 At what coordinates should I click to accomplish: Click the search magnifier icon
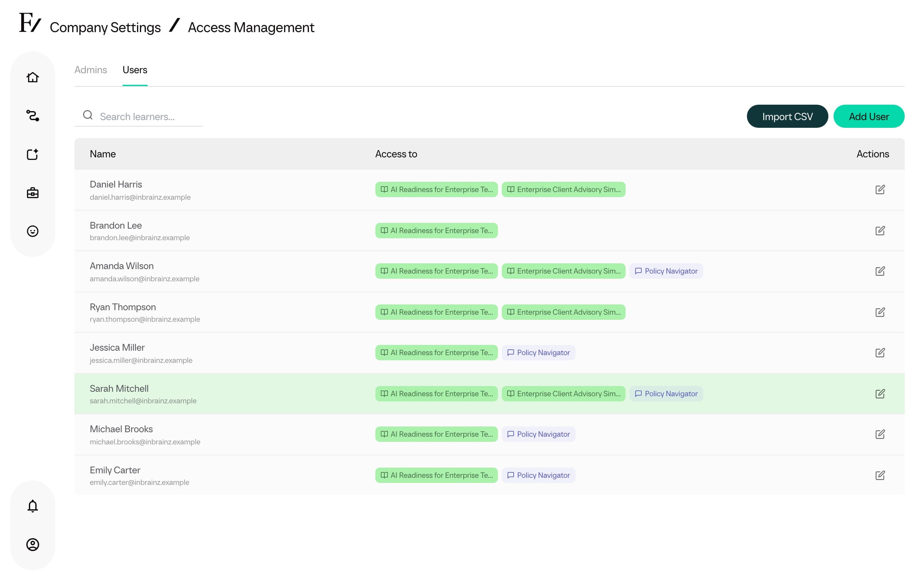pyautogui.click(x=88, y=115)
